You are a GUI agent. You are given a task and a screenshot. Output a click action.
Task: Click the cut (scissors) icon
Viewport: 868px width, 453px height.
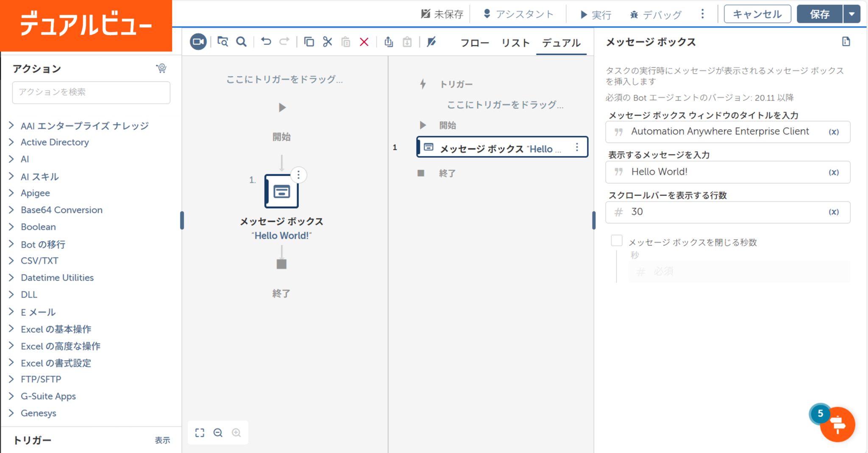click(327, 42)
